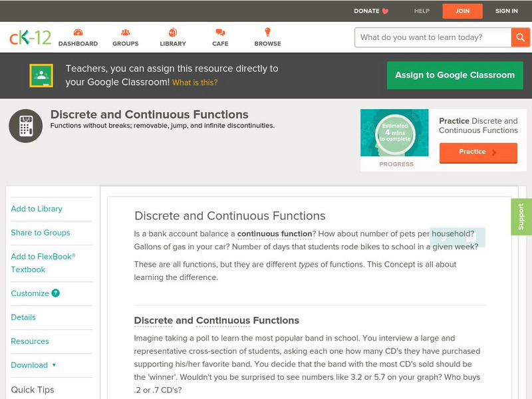Screen dimensions: 532x399
Task: Click Add to Library link
Action: [x=37, y=209]
